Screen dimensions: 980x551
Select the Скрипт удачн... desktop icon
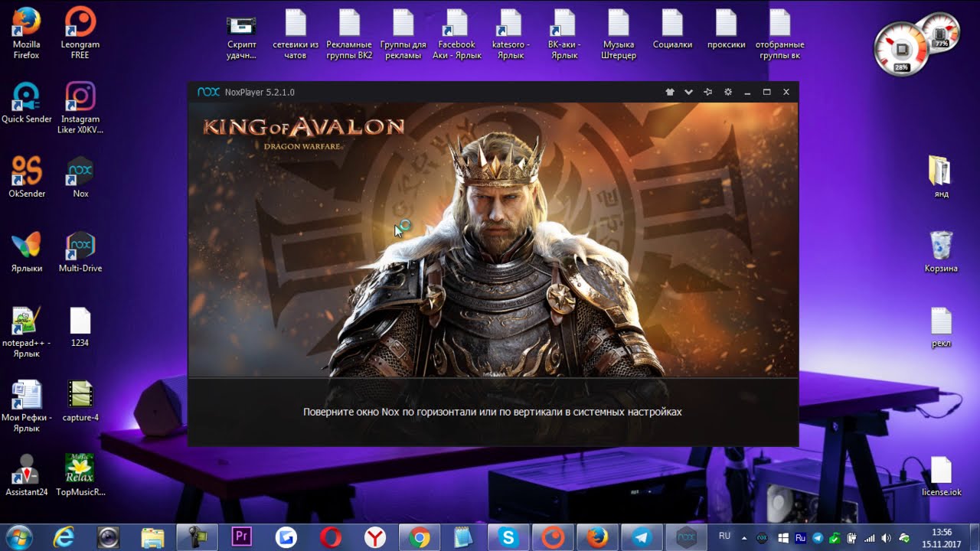point(242,34)
